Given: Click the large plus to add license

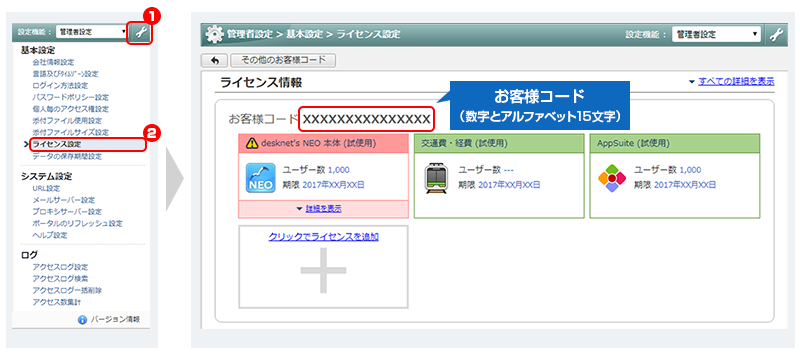Looking at the screenshot, I should tap(323, 270).
